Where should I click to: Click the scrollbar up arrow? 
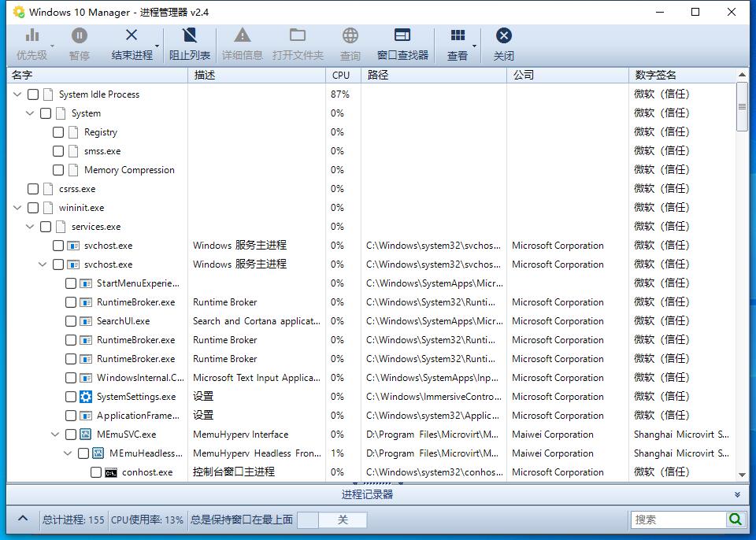pyautogui.click(x=742, y=75)
